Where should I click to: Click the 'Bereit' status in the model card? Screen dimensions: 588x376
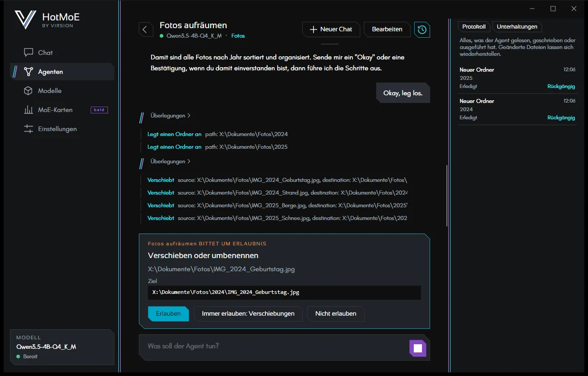tap(30, 356)
